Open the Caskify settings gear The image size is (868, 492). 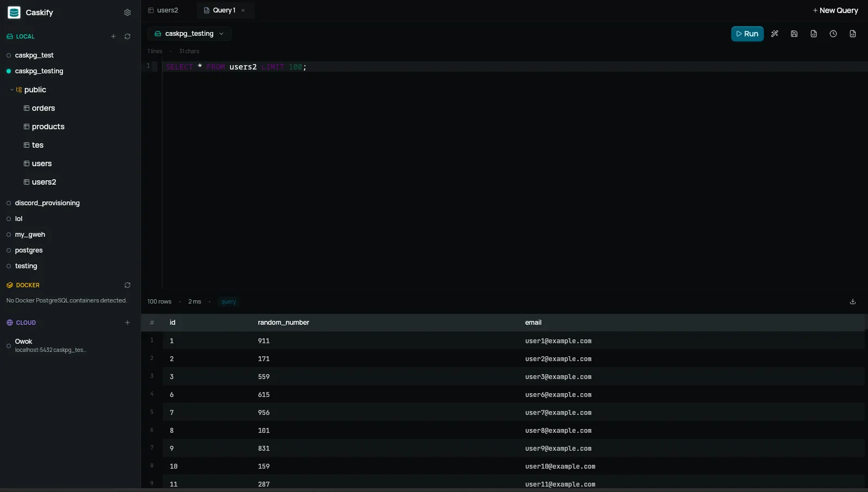click(x=127, y=12)
